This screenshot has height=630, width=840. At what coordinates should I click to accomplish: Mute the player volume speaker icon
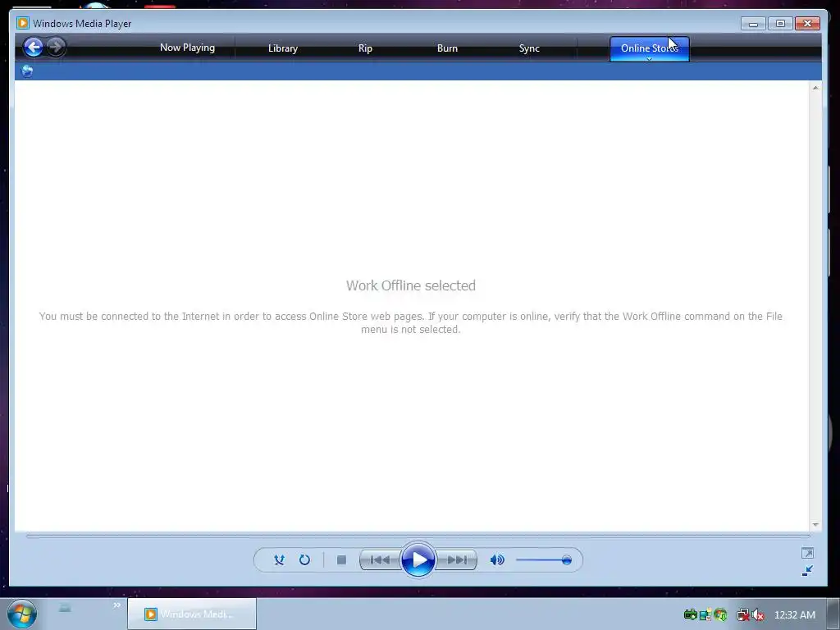[497, 559]
